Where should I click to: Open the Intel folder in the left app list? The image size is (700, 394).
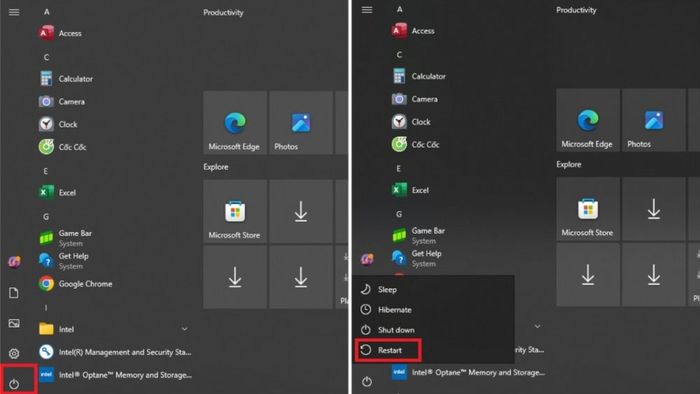click(57, 329)
